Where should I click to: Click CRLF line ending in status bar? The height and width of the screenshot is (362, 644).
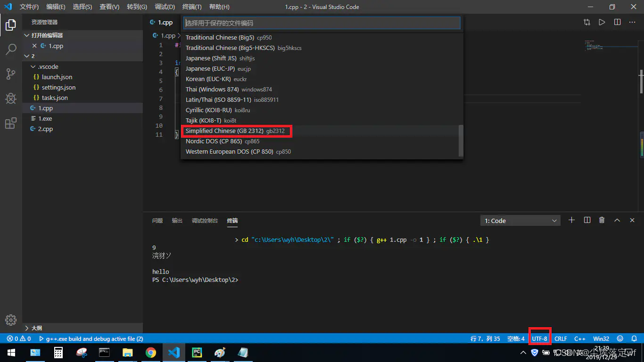[561, 338]
